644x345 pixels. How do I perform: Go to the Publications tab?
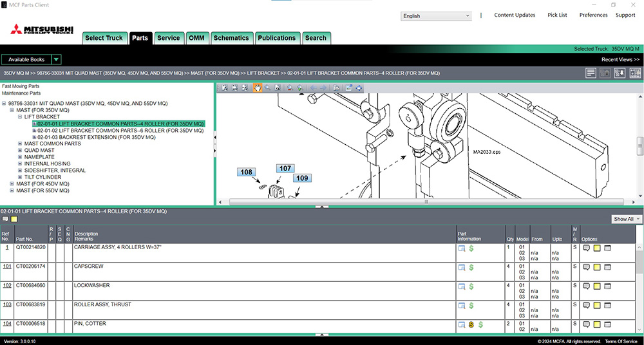coord(277,38)
